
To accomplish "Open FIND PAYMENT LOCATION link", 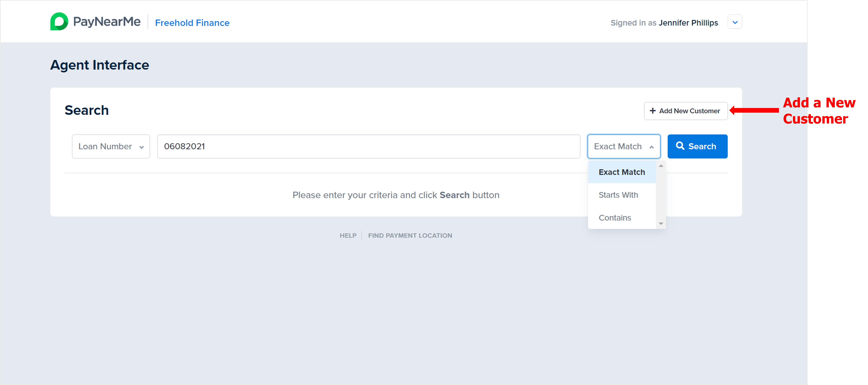I will (410, 235).
